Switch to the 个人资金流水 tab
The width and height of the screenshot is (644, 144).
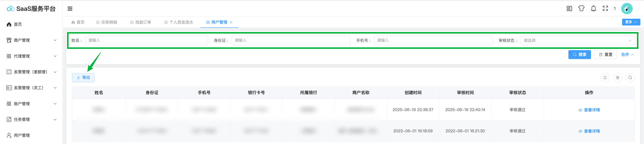[x=179, y=23]
